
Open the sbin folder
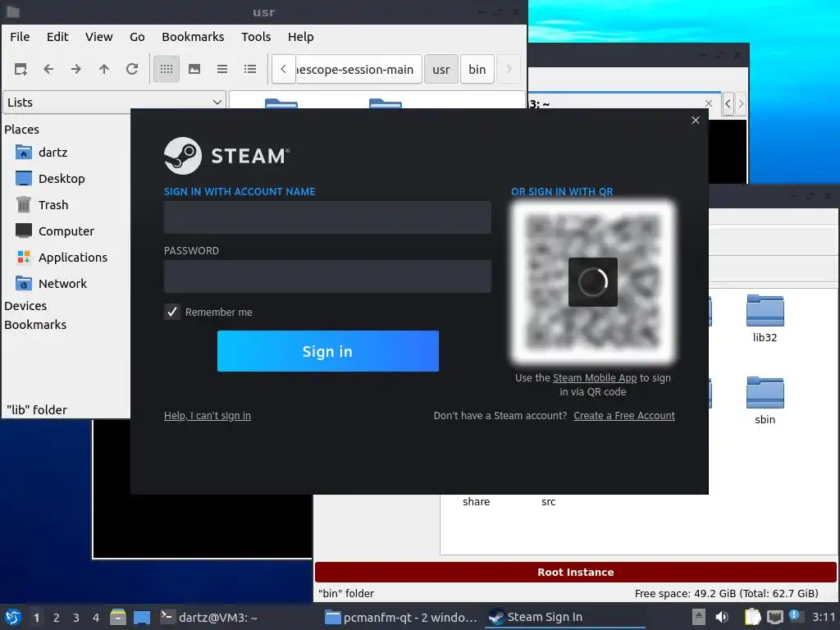(765, 401)
